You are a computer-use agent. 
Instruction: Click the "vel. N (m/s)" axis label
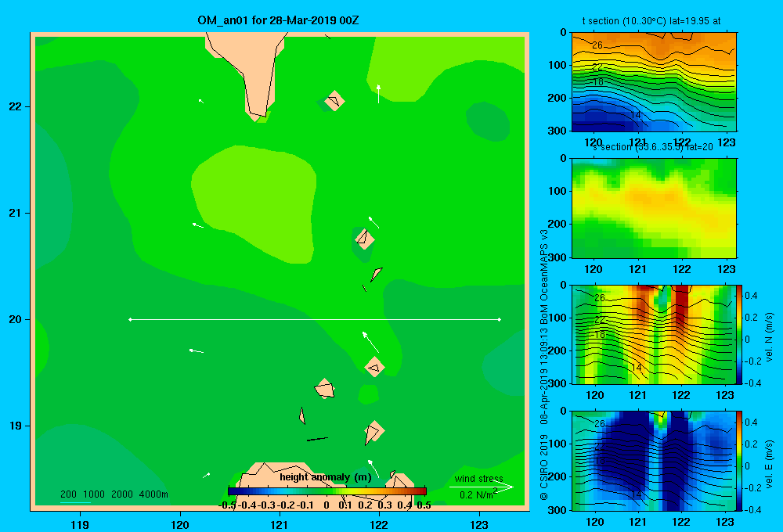point(769,337)
